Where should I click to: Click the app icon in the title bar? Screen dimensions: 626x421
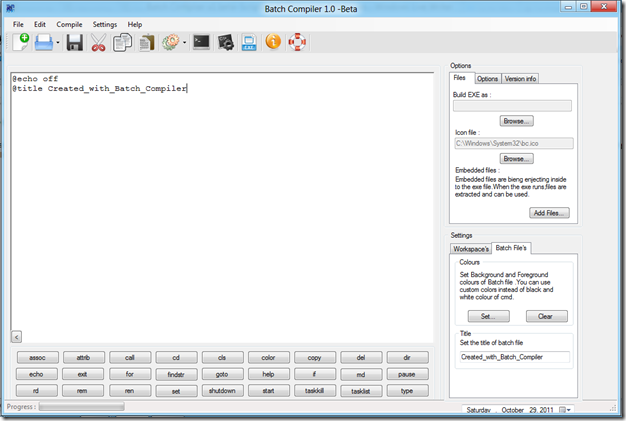point(11,8)
